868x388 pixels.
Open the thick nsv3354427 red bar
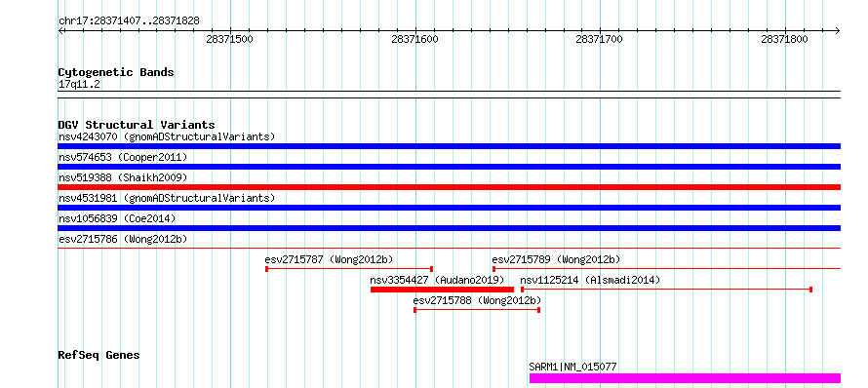(x=443, y=290)
